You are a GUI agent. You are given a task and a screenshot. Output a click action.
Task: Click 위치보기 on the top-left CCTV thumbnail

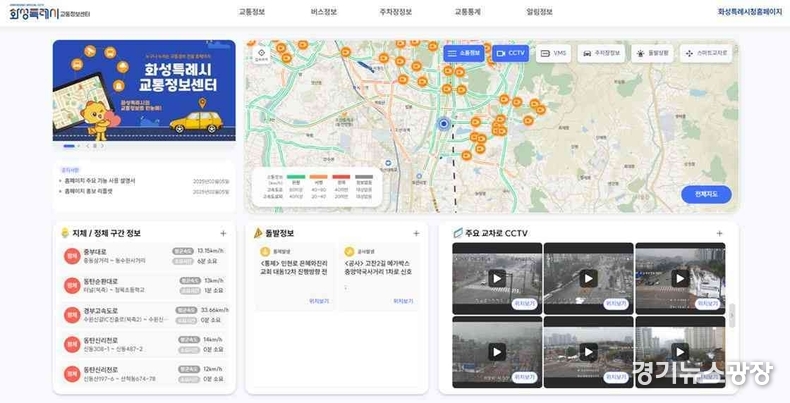point(524,304)
